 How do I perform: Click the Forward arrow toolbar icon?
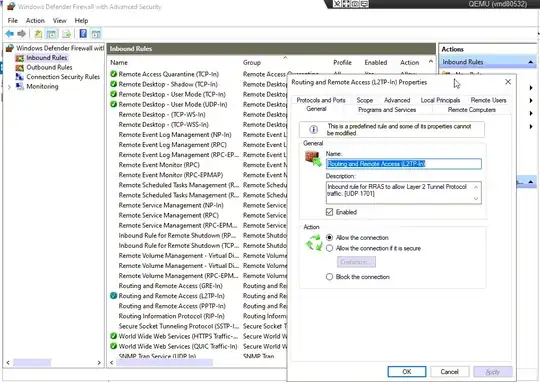click(x=22, y=34)
